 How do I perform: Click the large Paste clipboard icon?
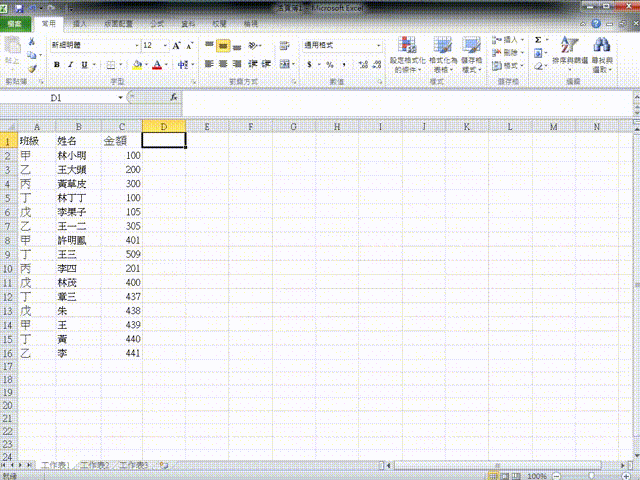click(x=13, y=45)
